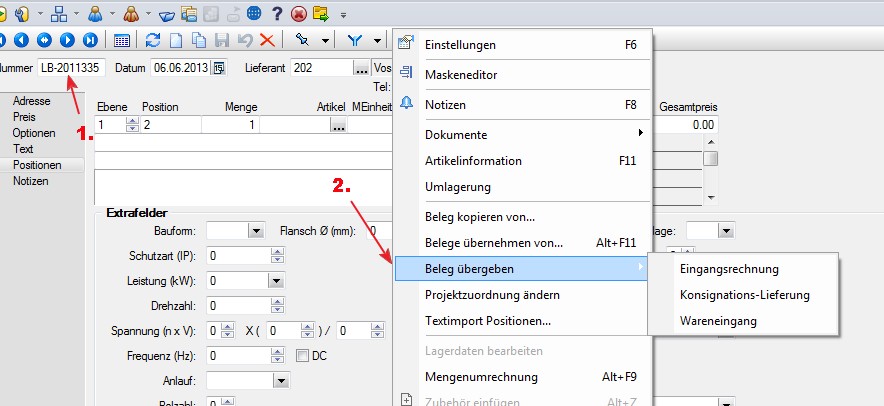Select Notizen in left sidebar
This screenshot has height=406, width=884.
coord(30,181)
